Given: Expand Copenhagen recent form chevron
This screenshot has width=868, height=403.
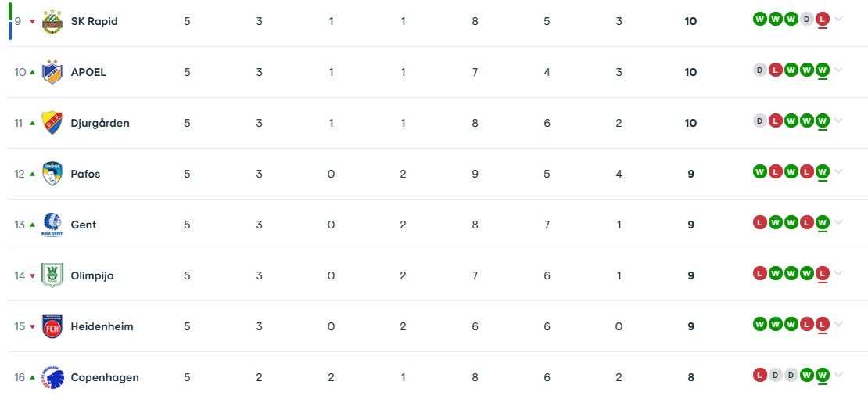Looking at the screenshot, I should [838, 376].
